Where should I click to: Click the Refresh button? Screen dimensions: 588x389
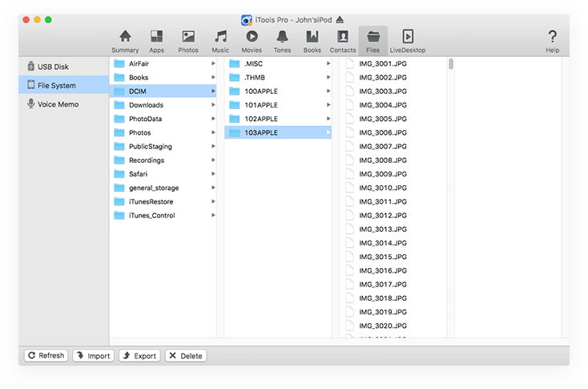(45, 355)
